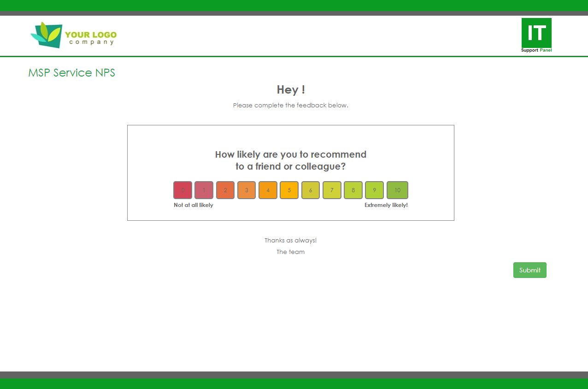Select score 6 on the scale

tap(311, 190)
